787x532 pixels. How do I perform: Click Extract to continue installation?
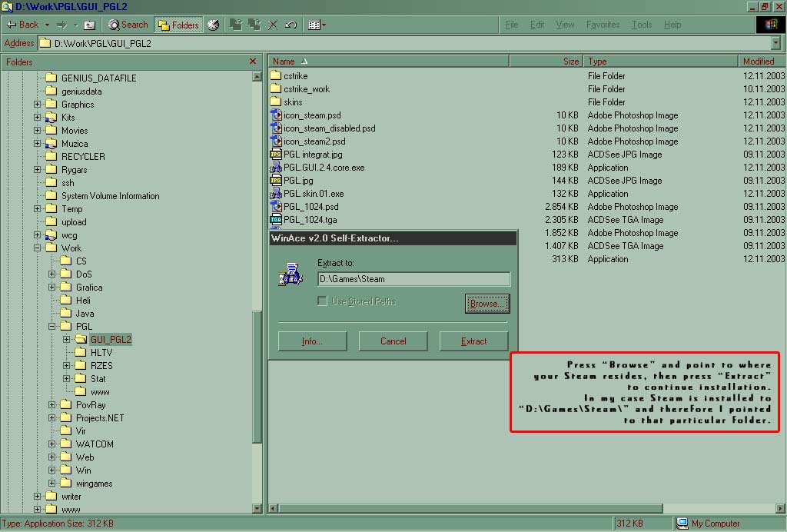tap(473, 341)
